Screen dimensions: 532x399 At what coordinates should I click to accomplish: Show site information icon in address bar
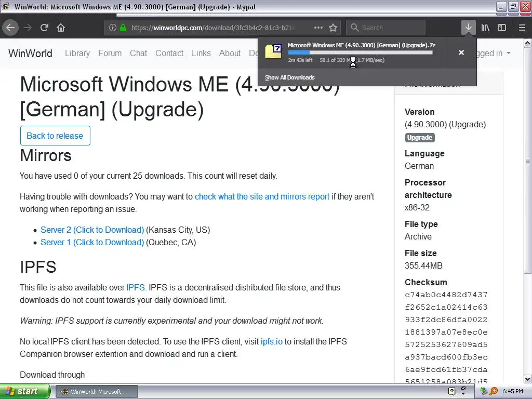pyautogui.click(x=113, y=28)
